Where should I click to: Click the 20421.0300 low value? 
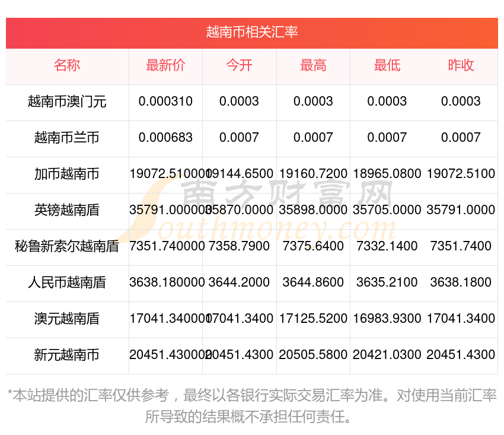387,355
